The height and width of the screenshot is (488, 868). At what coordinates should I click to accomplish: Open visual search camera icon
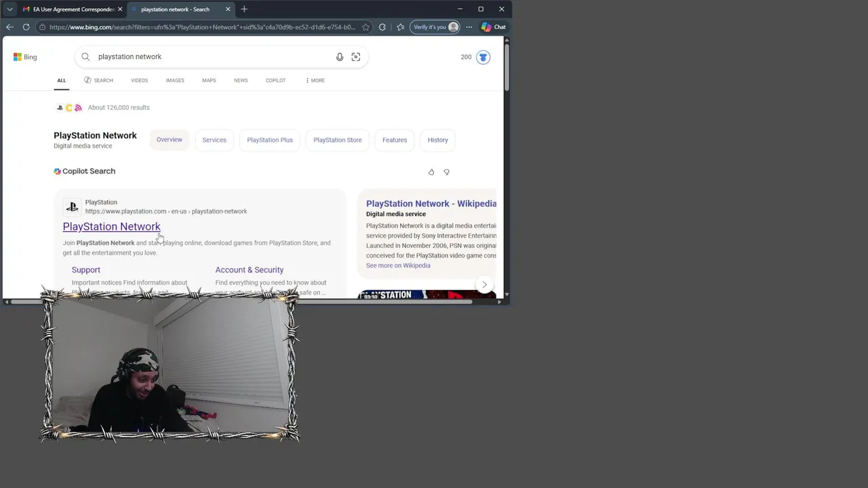coord(355,57)
